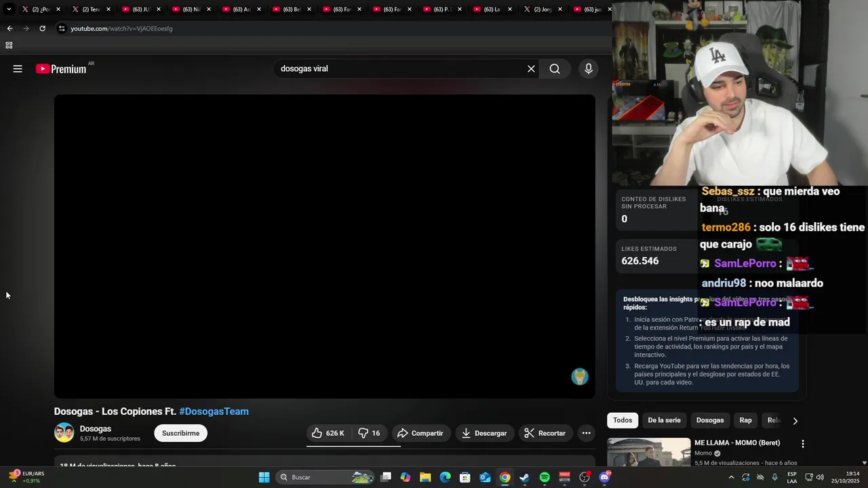Screen dimensions: 868x488
Task: Start voice search with the microphone icon
Action: (x=588, y=68)
